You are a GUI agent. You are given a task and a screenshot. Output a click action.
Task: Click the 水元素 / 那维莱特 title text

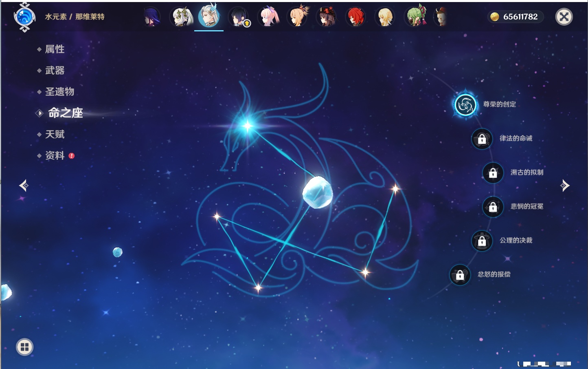pyautogui.click(x=75, y=17)
